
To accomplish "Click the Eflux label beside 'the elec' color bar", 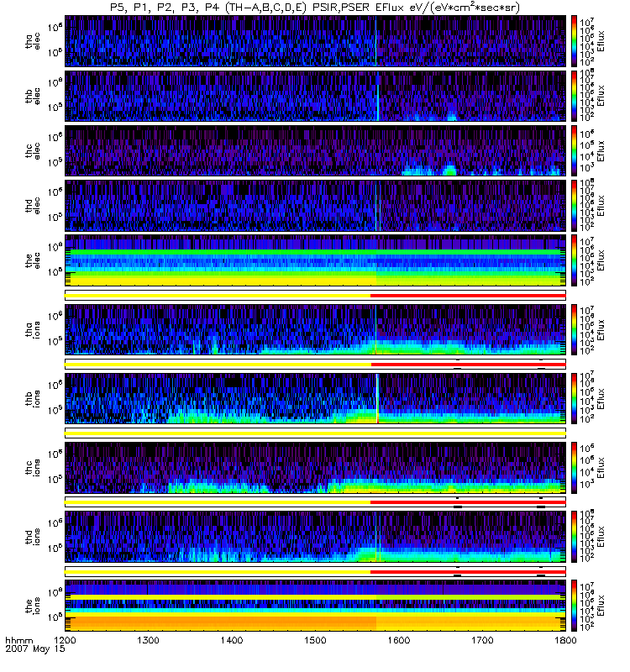I will tap(601, 260).
